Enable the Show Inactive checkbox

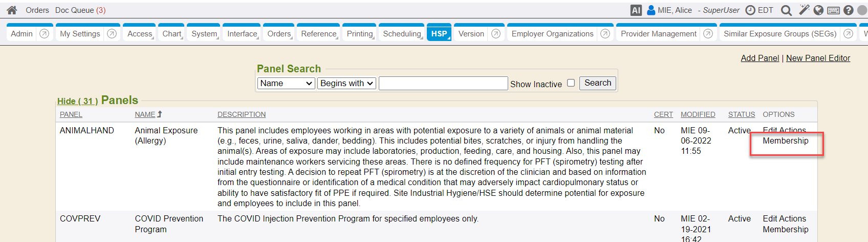[x=571, y=83]
